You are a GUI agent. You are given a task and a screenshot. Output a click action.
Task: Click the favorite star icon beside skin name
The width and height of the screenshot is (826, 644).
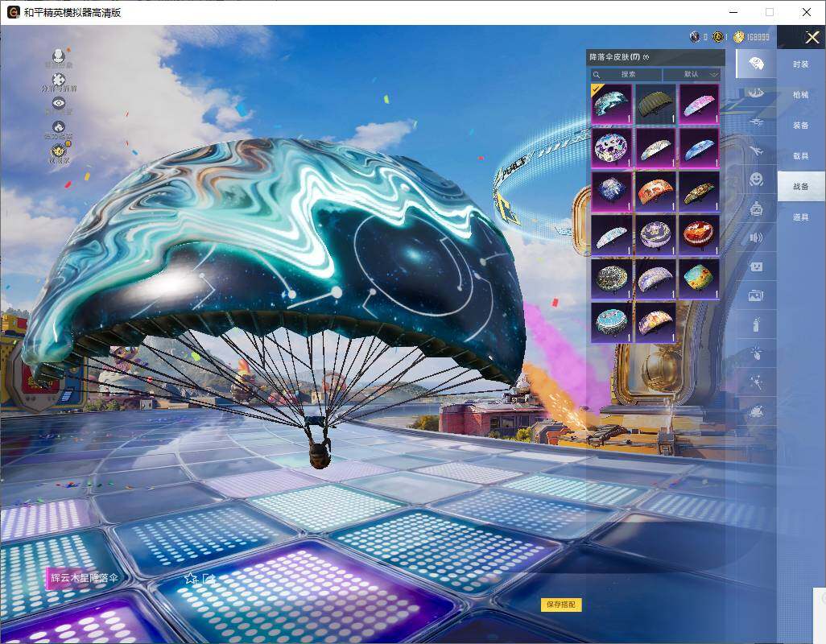[190, 579]
